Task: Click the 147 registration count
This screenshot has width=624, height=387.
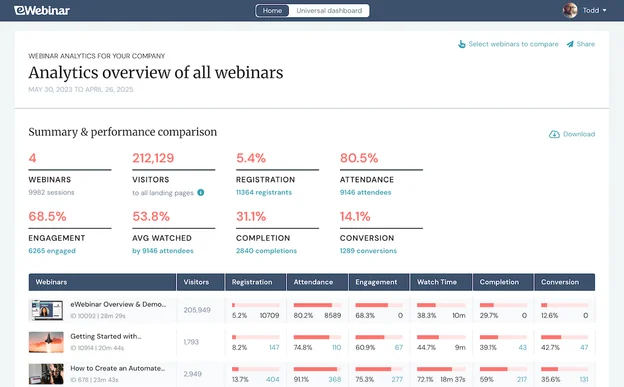Action: point(274,348)
